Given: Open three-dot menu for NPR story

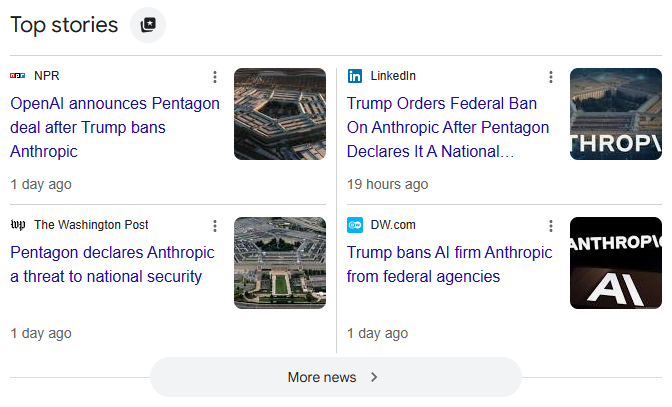Looking at the screenshot, I should pyautogui.click(x=215, y=77).
